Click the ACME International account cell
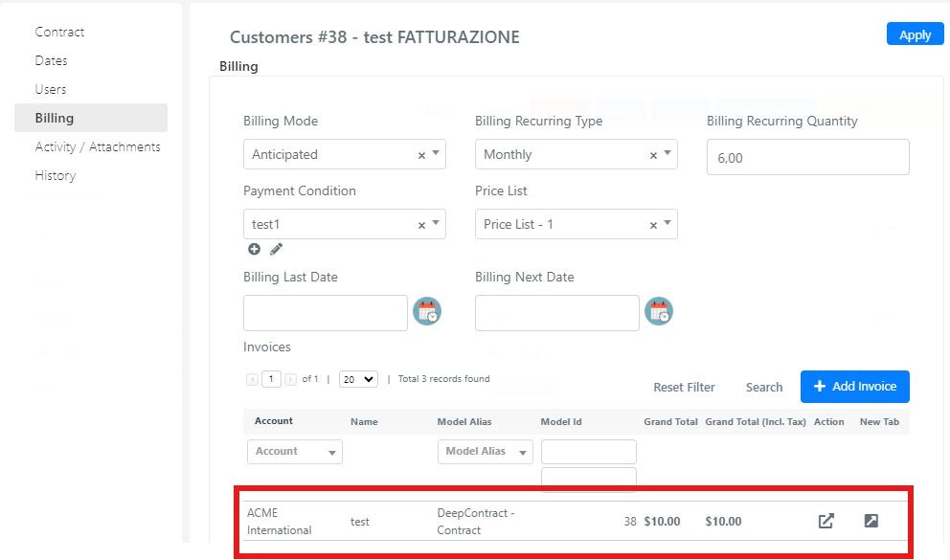950x560 pixels. point(279,522)
